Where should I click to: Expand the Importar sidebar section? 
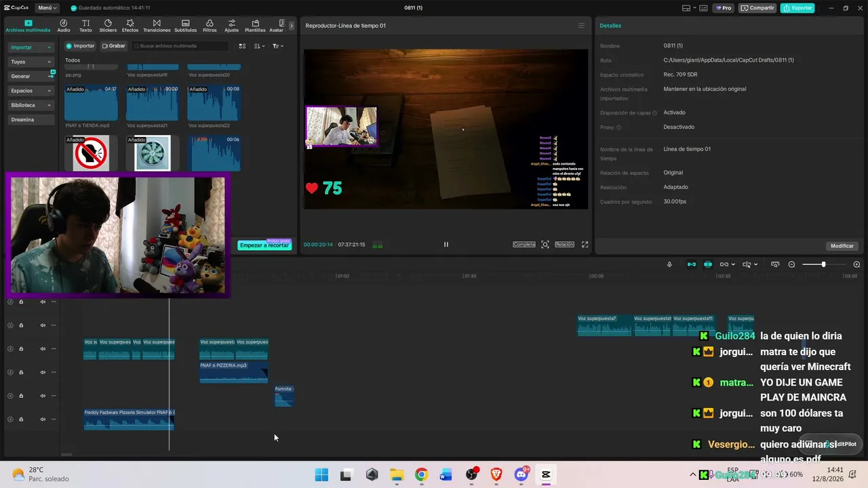(x=31, y=47)
